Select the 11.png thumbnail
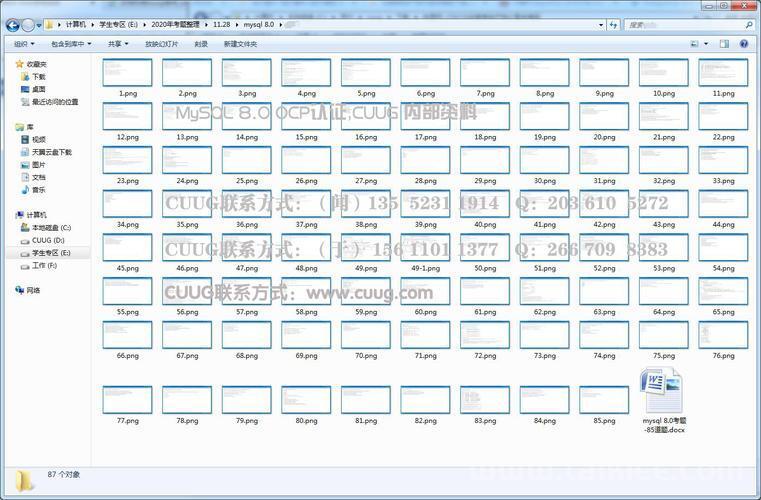 723,73
